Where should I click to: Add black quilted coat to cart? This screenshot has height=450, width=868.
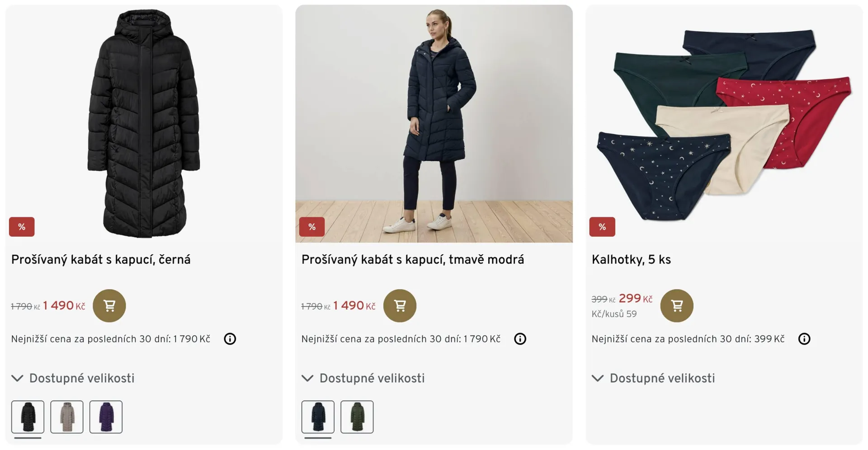(x=109, y=306)
